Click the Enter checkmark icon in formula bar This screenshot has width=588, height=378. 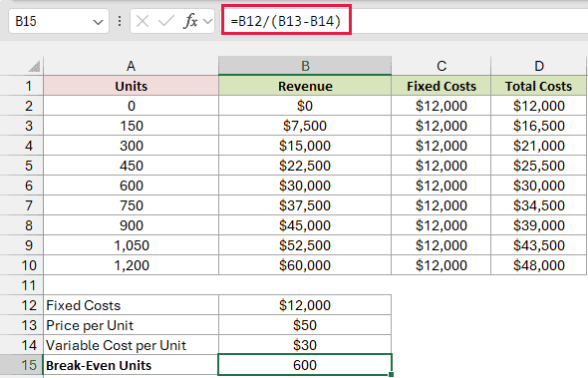(166, 21)
